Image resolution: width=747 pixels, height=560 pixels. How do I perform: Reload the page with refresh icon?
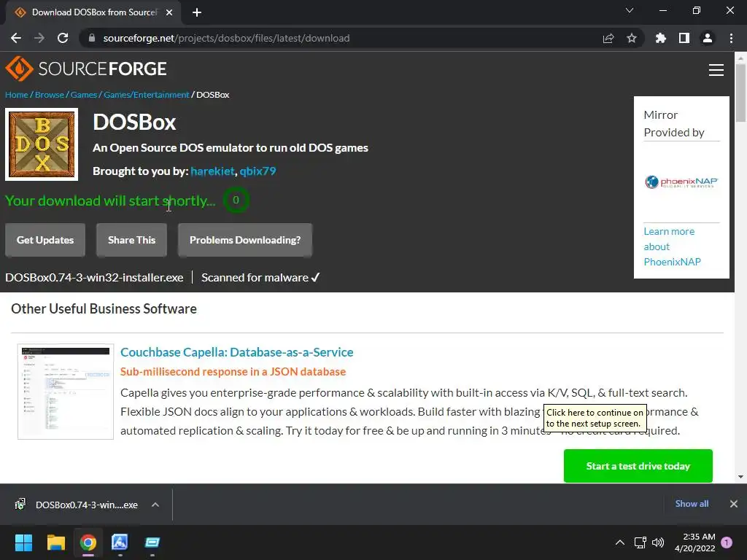tap(63, 38)
